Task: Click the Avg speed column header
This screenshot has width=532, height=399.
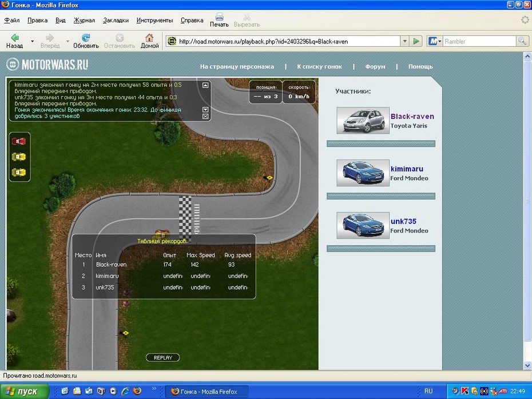Action: tap(237, 256)
